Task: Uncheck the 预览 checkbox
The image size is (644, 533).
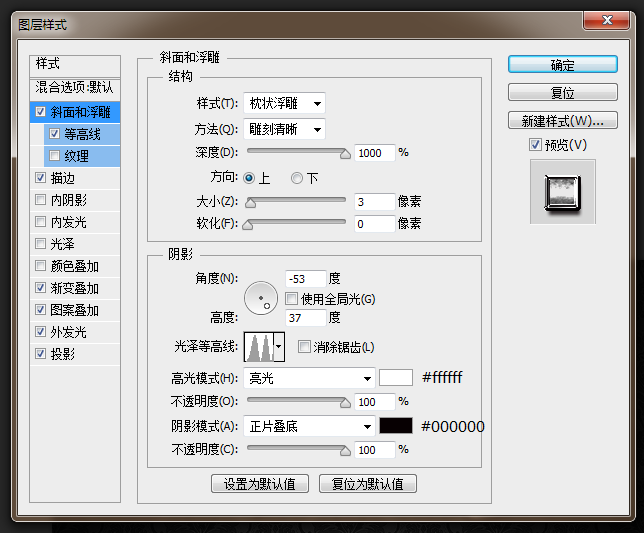Action: coord(535,145)
